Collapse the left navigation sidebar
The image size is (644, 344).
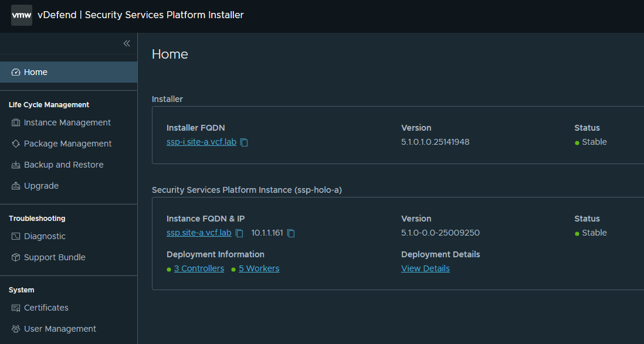(126, 43)
